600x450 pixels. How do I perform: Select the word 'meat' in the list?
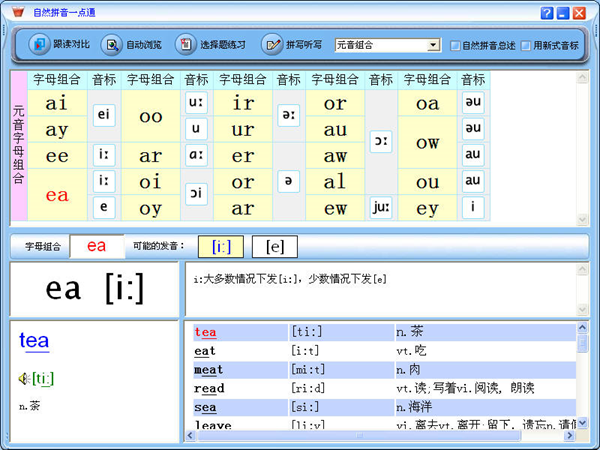pyautogui.click(x=209, y=370)
